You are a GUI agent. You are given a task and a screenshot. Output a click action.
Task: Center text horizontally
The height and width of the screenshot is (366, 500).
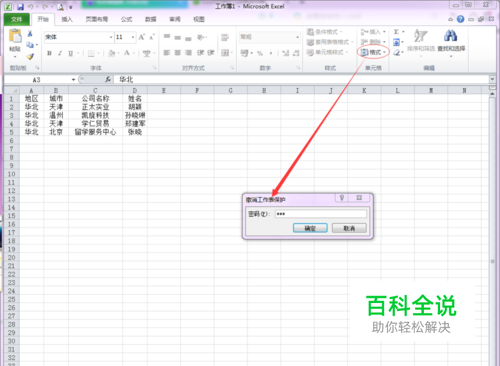(177, 53)
